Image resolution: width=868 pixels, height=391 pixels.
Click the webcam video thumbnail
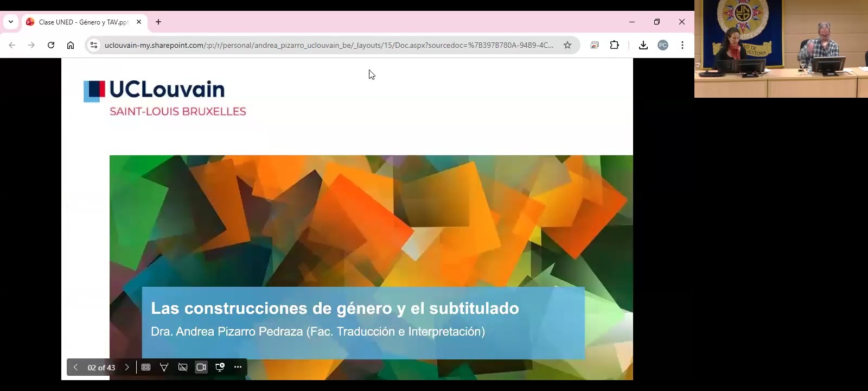[x=781, y=49]
